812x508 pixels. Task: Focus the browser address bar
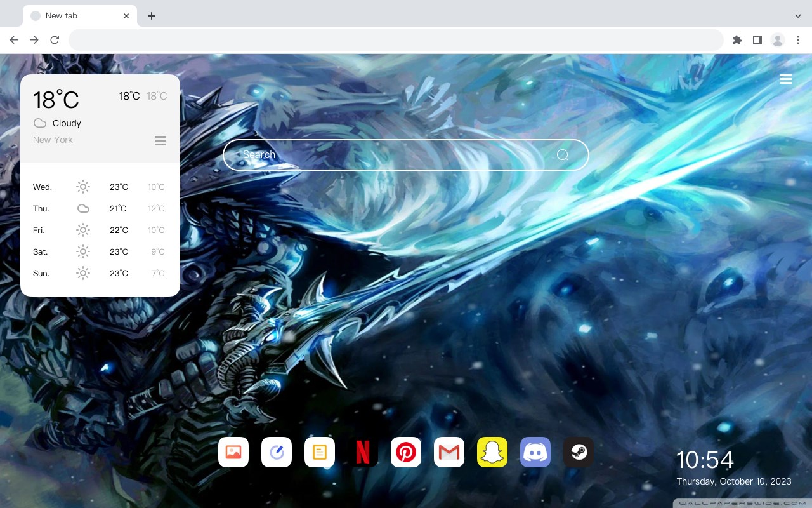coord(396,40)
